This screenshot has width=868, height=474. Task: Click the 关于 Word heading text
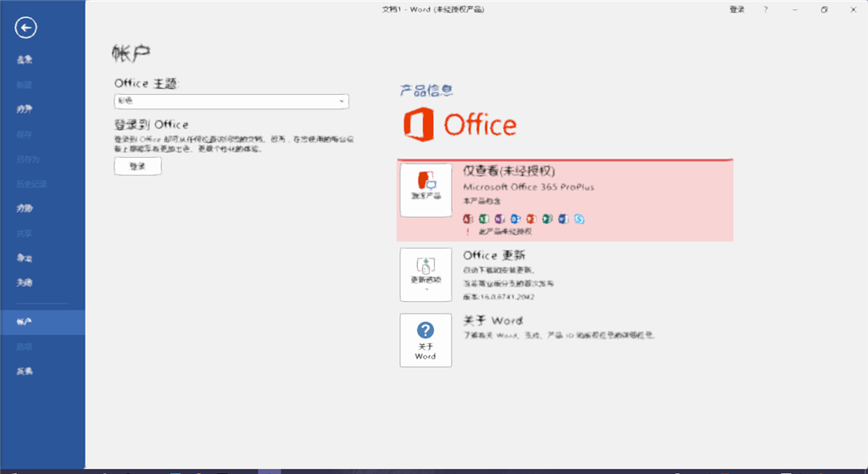coord(492,321)
